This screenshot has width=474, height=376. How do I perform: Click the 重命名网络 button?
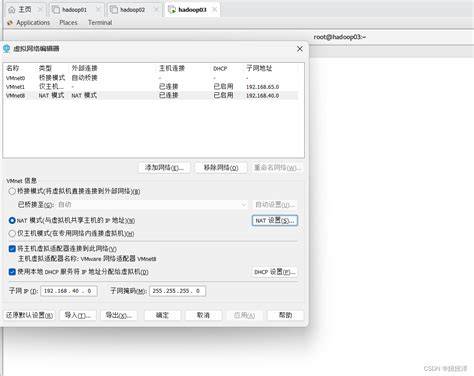point(277,167)
